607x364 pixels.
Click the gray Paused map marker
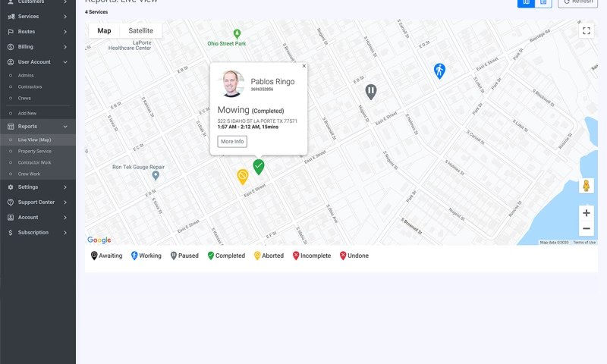[371, 92]
